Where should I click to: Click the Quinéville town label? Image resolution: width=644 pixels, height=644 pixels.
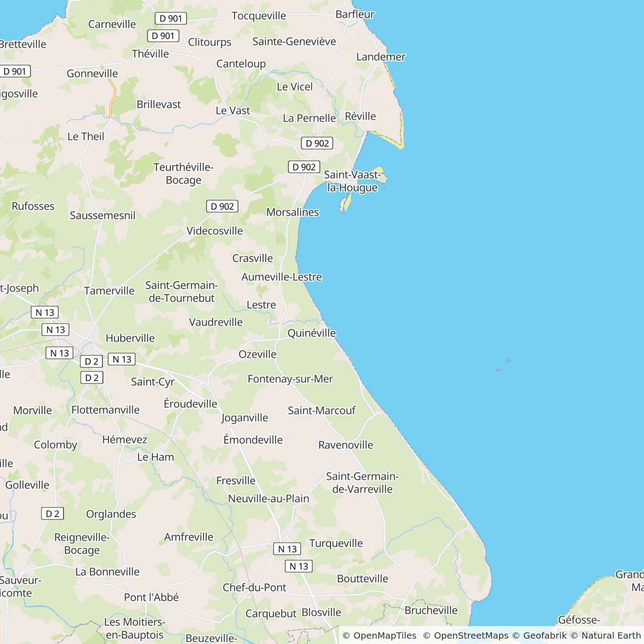click(x=312, y=333)
